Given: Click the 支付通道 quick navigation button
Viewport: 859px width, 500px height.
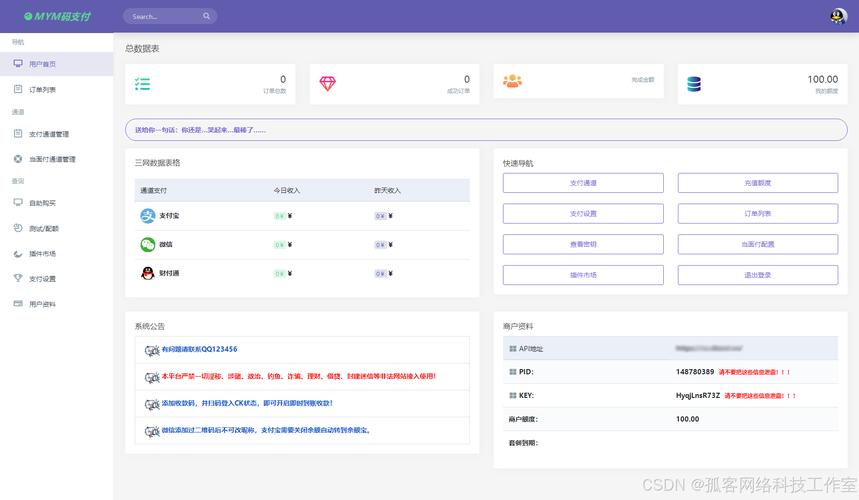Looking at the screenshot, I should [x=583, y=183].
